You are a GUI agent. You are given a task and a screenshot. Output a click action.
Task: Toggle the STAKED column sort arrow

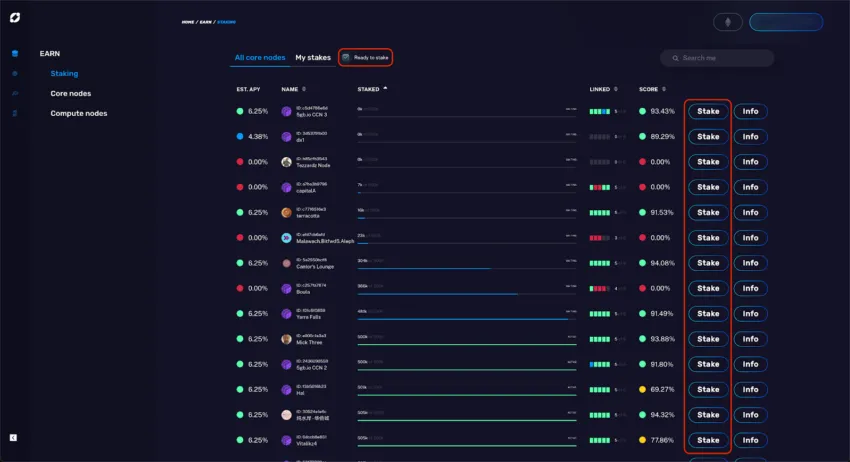coord(385,88)
